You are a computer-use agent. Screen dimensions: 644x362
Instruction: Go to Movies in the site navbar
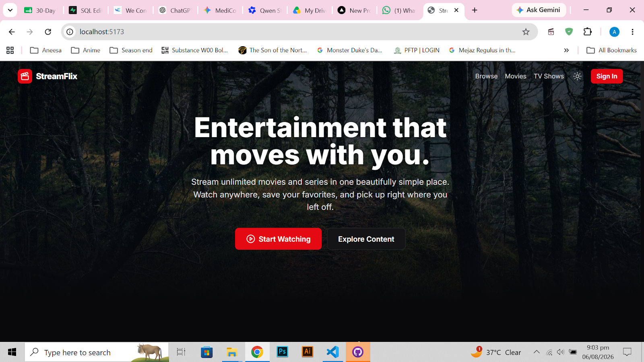pyautogui.click(x=516, y=76)
